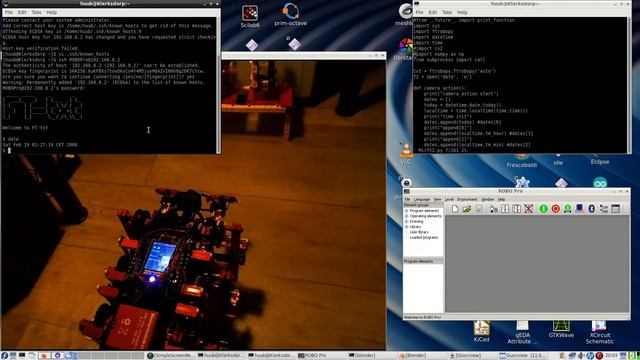Stop the program with the red ROBO Pro button

click(x=555, y=209)
